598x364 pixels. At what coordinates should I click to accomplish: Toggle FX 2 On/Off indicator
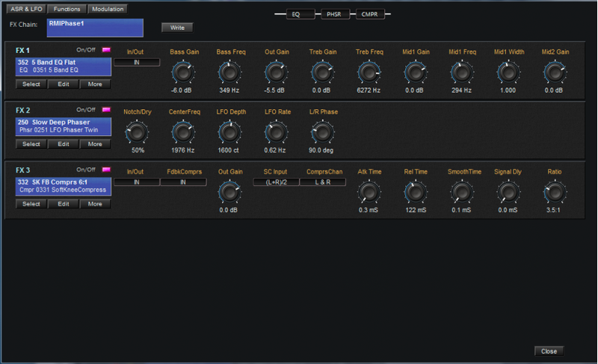(106, 110)
